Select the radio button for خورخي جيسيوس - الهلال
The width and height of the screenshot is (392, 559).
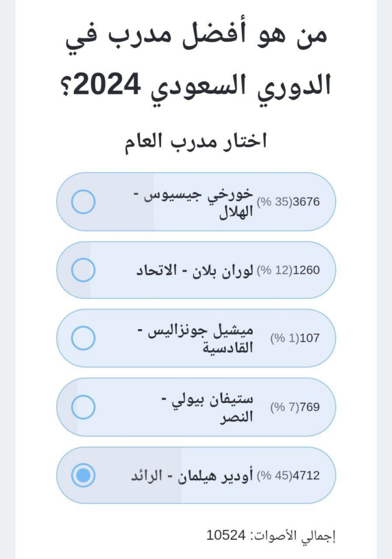coord(84,202)
